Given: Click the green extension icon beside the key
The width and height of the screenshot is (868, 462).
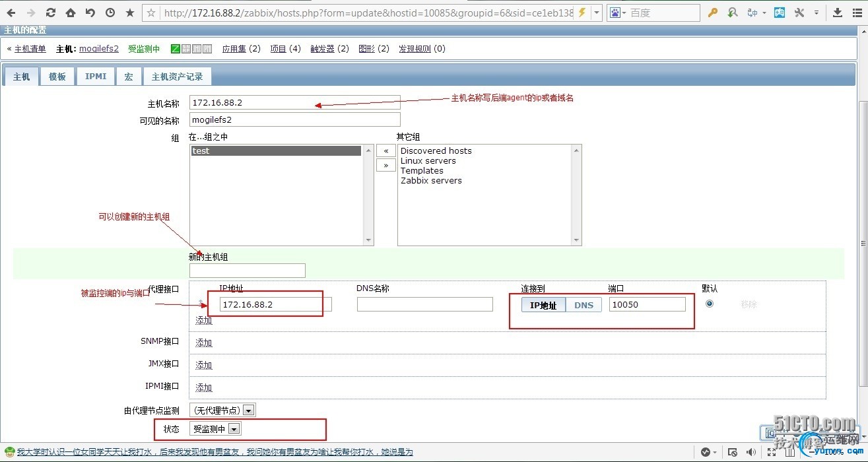Looking at the screenshot, I should click(x=733, y=13).
